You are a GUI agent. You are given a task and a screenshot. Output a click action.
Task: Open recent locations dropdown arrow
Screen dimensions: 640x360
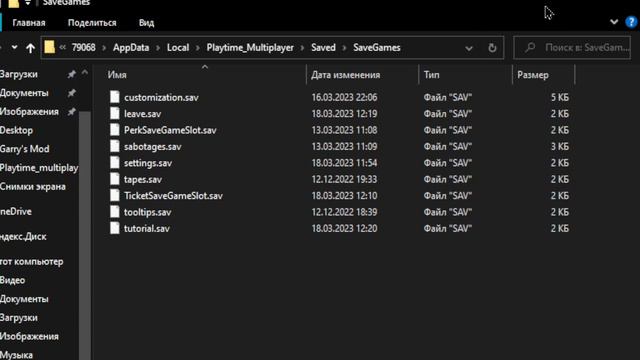[x=14, y=47]
